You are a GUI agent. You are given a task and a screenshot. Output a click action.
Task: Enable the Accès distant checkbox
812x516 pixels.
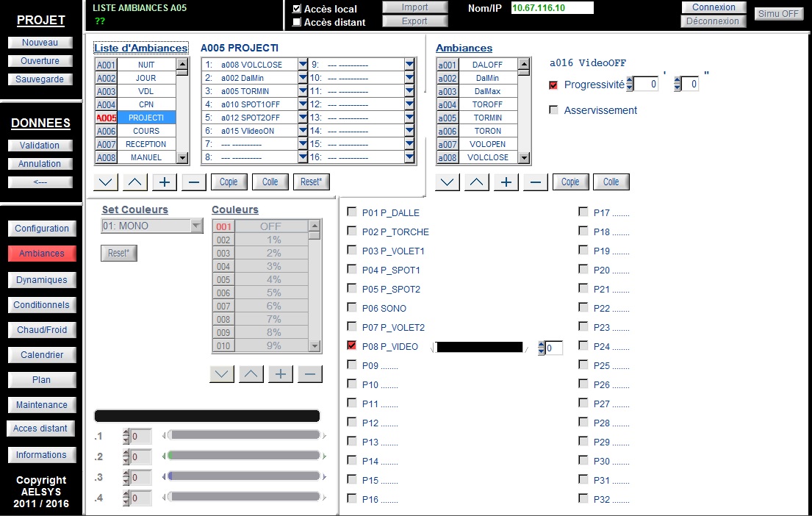pyautogui.click(x=297, y=22)
